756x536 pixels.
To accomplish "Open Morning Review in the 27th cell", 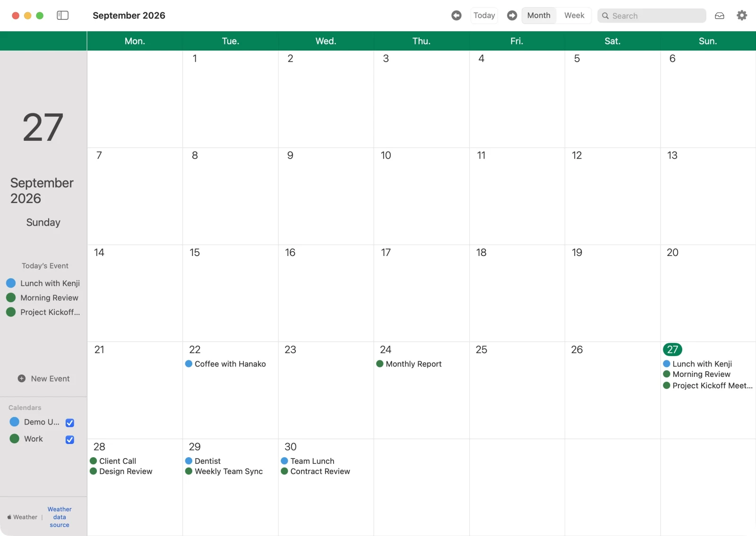I will coord(696,374).
